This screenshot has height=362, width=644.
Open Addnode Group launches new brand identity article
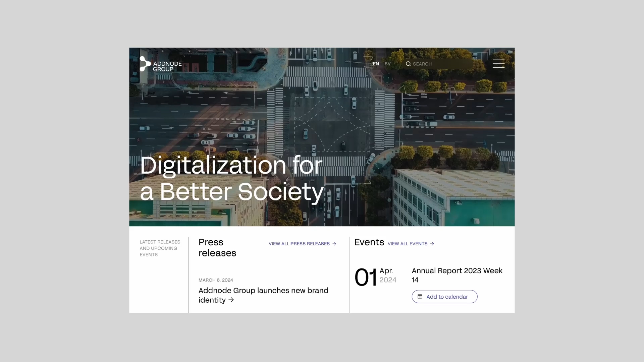point(263,295)
